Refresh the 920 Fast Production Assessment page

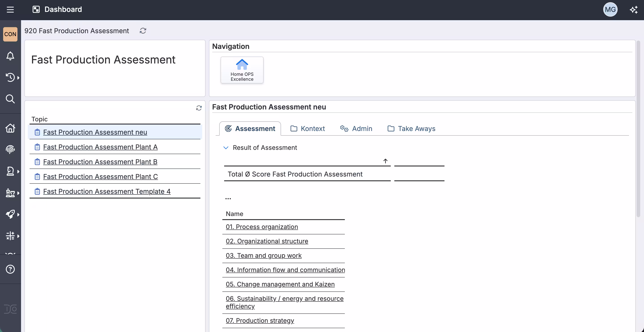pos(143,31)
